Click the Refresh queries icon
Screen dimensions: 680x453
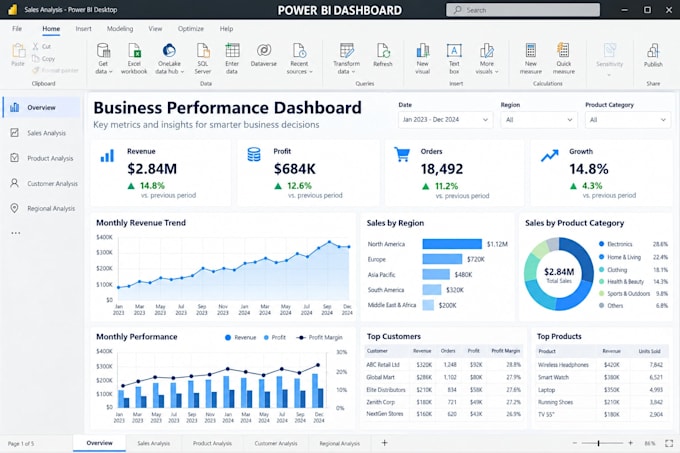pos(383,51)
